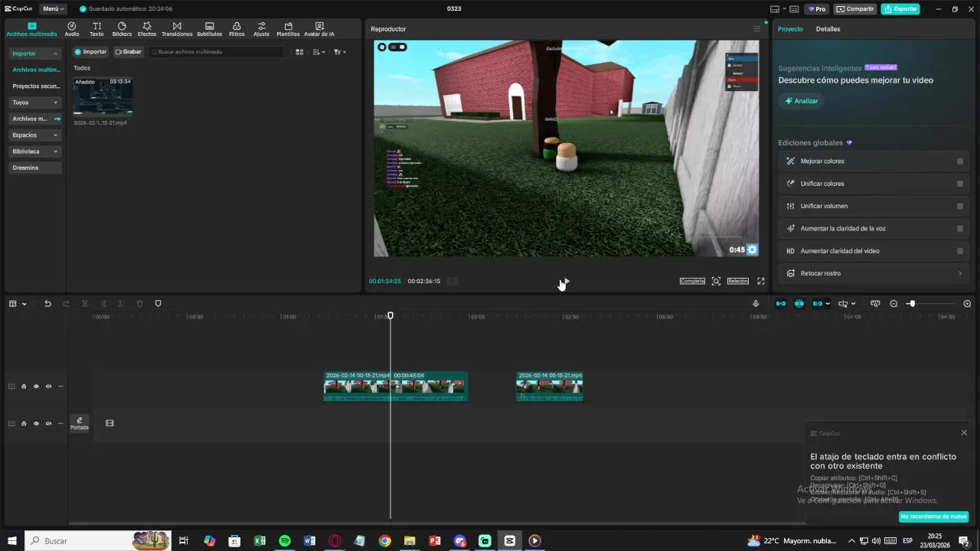The height and width of the screenshot is (551, 980).
Task: Open the Subtítulos panel
Action: pyautogui.click(x=209, y=29)
